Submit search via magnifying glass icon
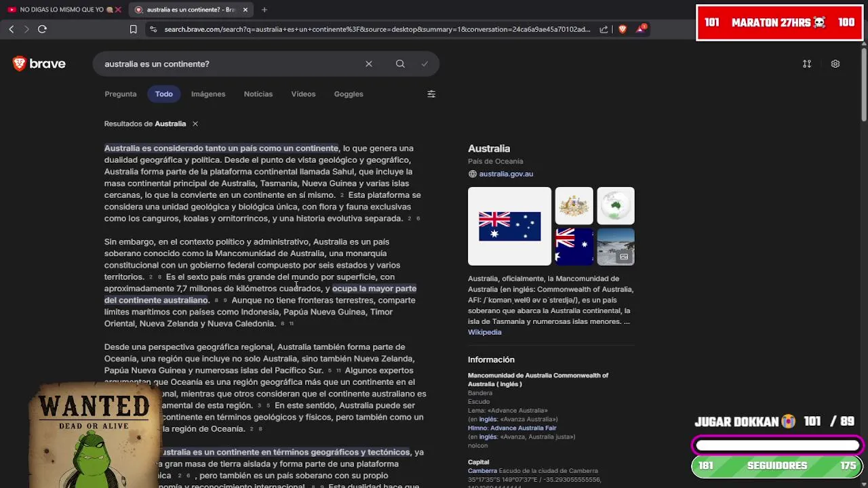 [x=400, y=64]
